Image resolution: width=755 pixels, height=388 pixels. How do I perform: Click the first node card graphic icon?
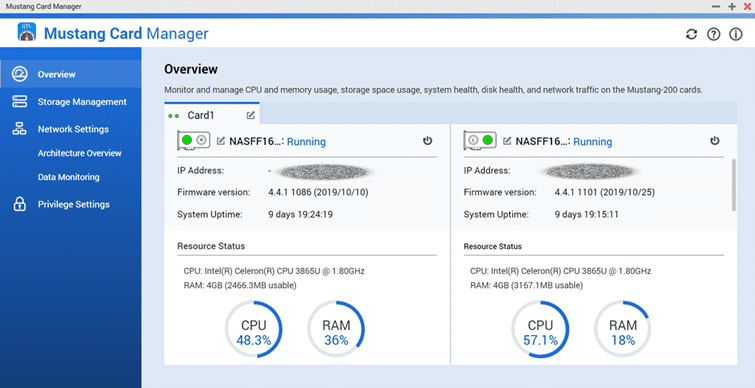tap(194, 141)
